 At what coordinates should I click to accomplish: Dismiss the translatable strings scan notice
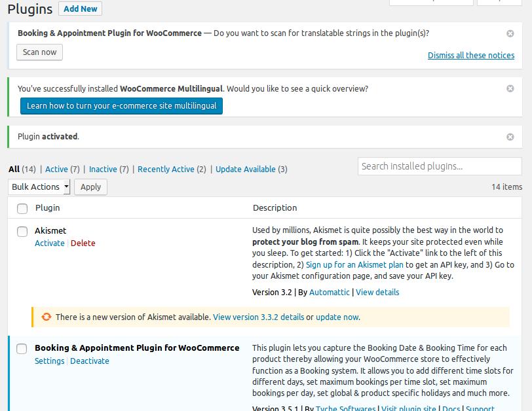[510, 33]
